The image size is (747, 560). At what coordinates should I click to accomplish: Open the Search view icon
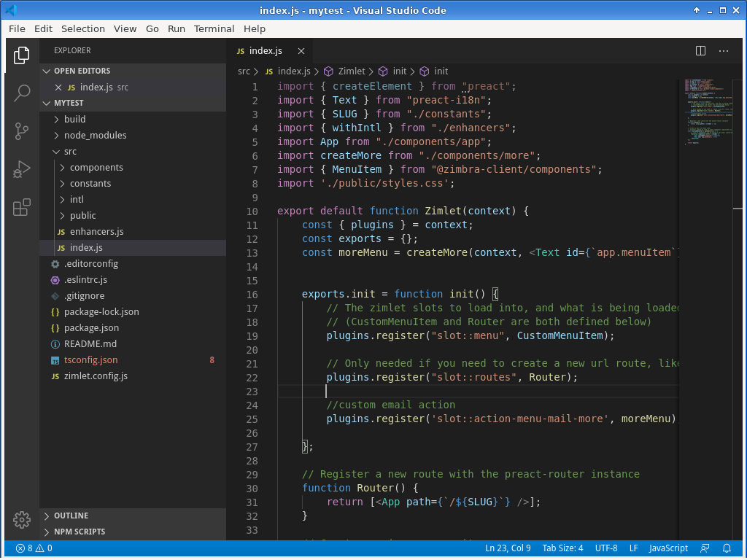pos(21,93)
